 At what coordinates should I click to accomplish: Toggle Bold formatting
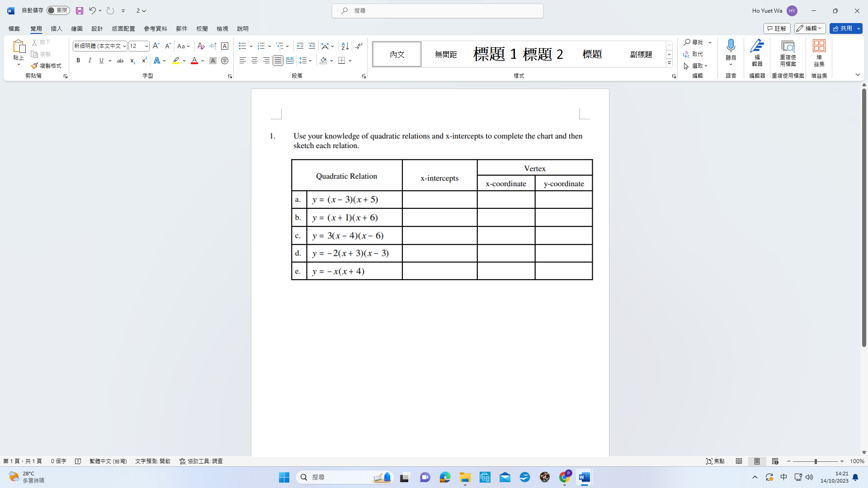pos(78,61)
